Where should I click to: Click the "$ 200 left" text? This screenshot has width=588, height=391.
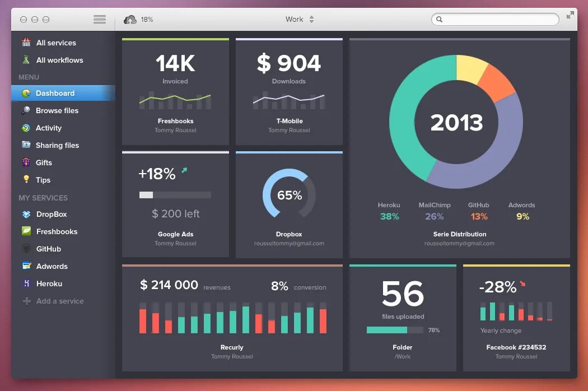(175, 213)
